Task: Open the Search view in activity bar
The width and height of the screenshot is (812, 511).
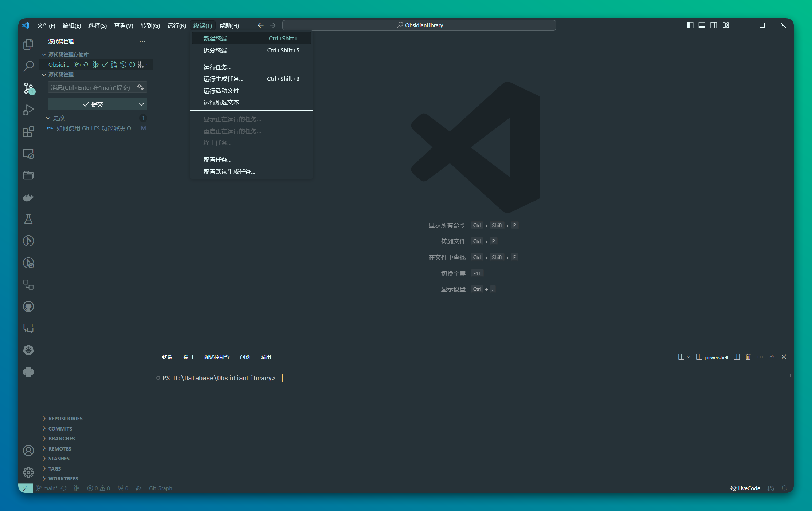Action: click(28, 66)
